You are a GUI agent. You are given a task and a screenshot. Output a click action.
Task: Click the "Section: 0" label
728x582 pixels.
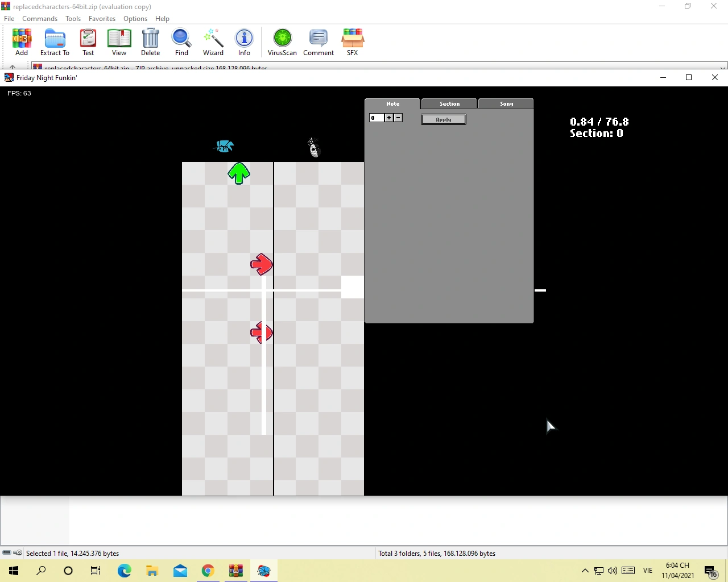click(597, 133)
